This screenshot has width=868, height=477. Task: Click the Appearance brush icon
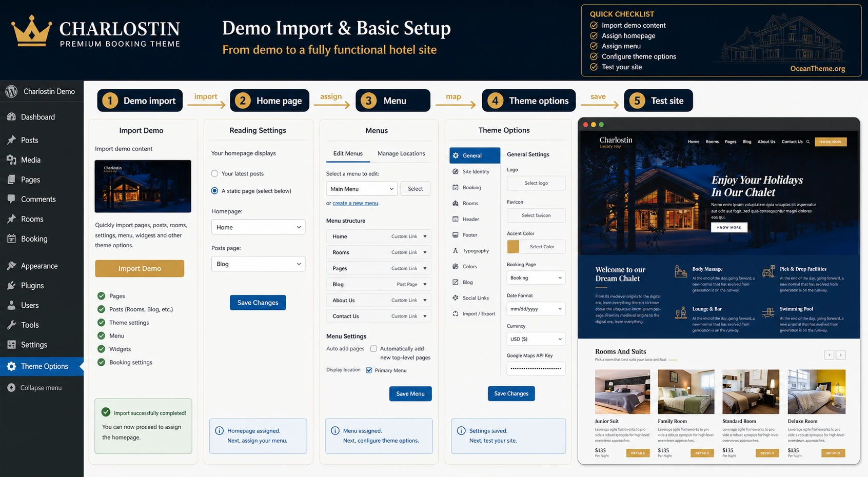(x=11, y=266)
